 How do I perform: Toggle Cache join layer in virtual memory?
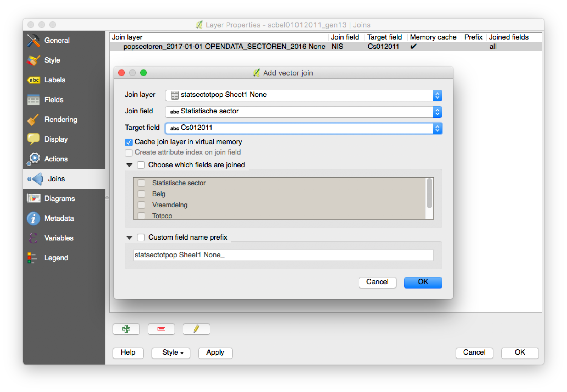coord(129,142)
